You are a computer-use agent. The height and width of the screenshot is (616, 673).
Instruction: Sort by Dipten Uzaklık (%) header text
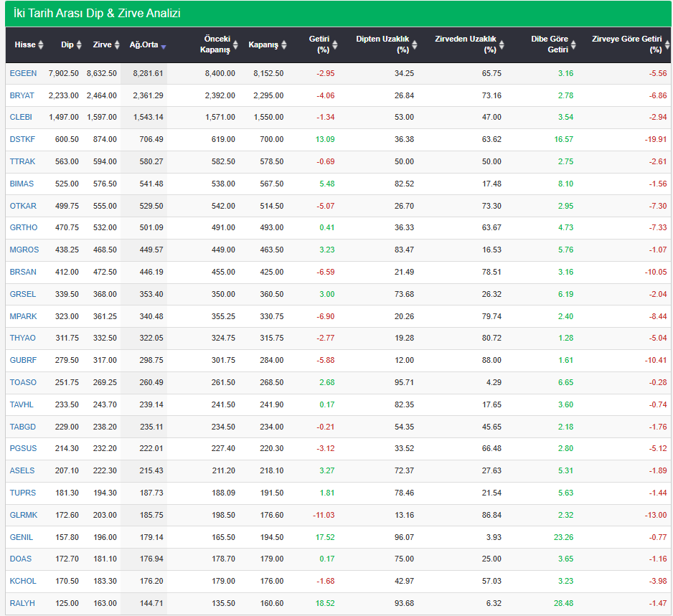[383, 44]
